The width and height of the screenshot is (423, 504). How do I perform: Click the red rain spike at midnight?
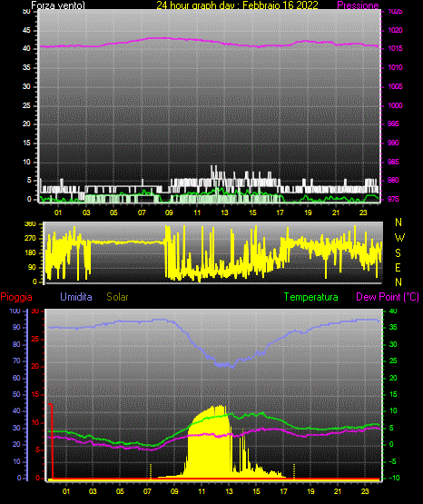(x=51, y=440)
